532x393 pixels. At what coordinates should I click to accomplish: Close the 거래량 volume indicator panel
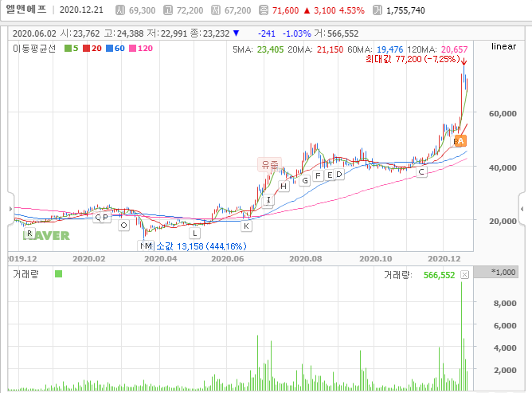click(x=464, y=275)
